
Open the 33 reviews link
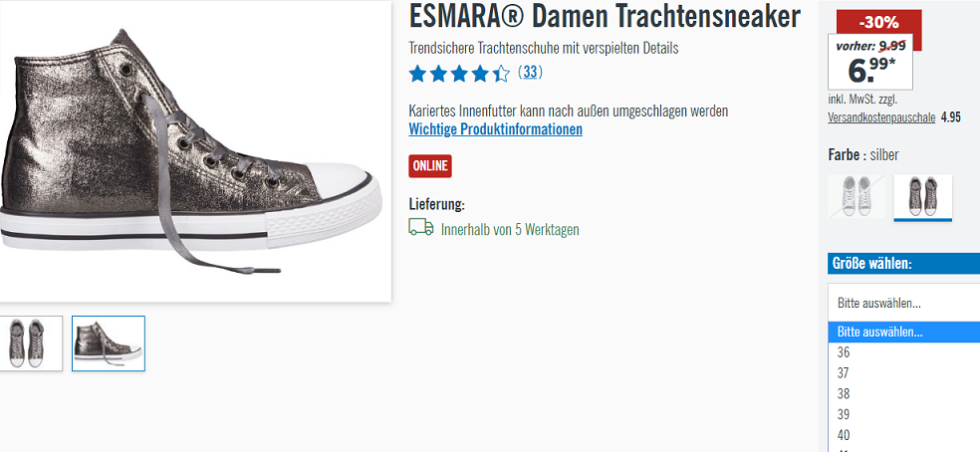[530, 73]
